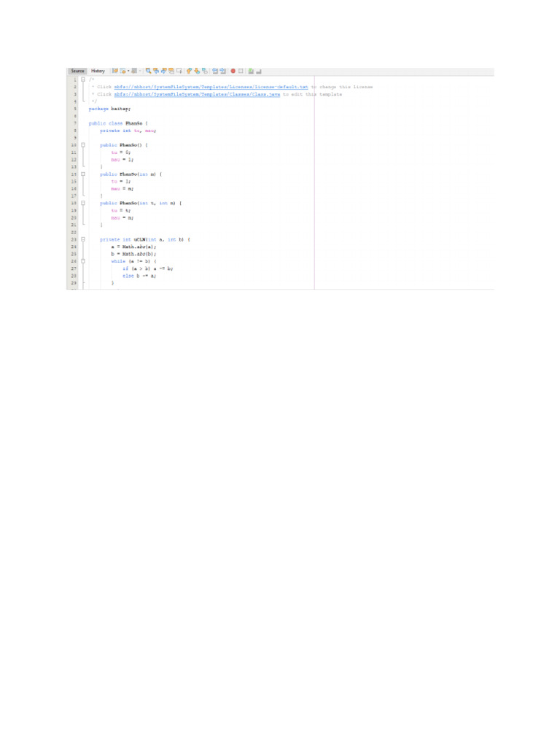Go to the Next Bookmark
The height and width of the screenshot is (747, 560).
click(197, 71)
